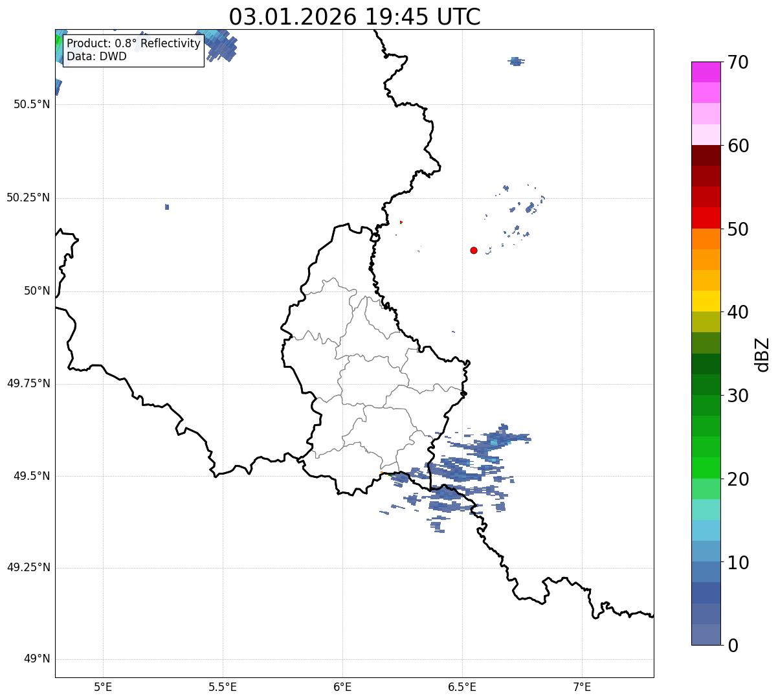Pick the yellow segment just above 40

(x=706, y=301)
